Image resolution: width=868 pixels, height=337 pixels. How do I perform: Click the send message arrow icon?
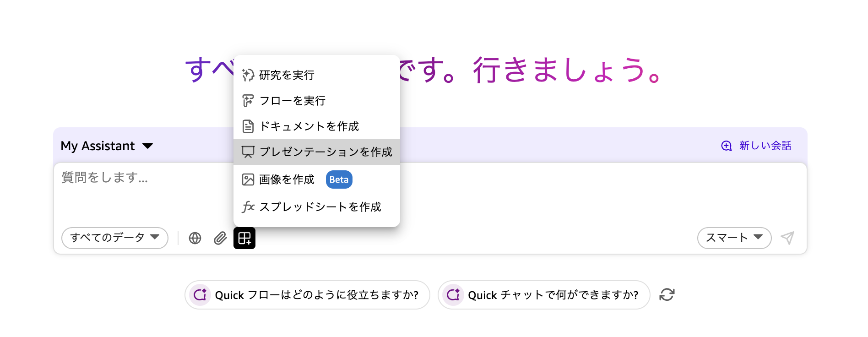point(788,238)
